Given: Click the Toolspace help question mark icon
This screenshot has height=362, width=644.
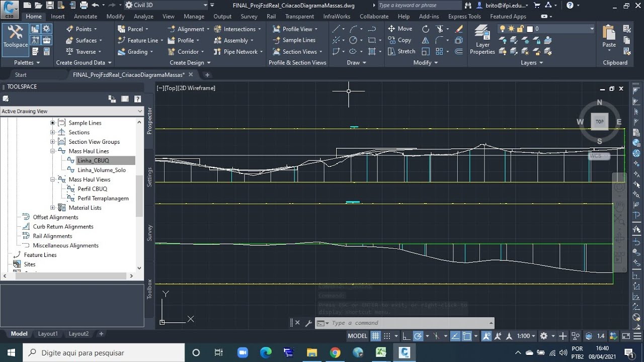Looking at the screenshot, I should pos(137,99).
